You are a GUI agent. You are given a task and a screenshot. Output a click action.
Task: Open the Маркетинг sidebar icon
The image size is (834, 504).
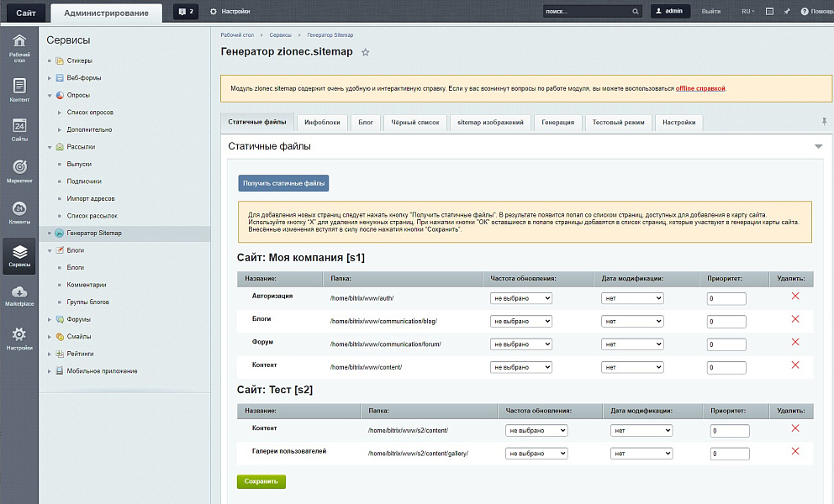coord(19,171)
